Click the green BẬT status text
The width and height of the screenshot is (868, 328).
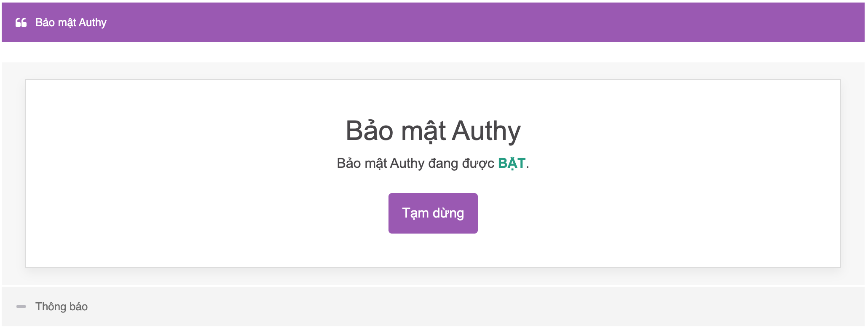coord(512,163)
